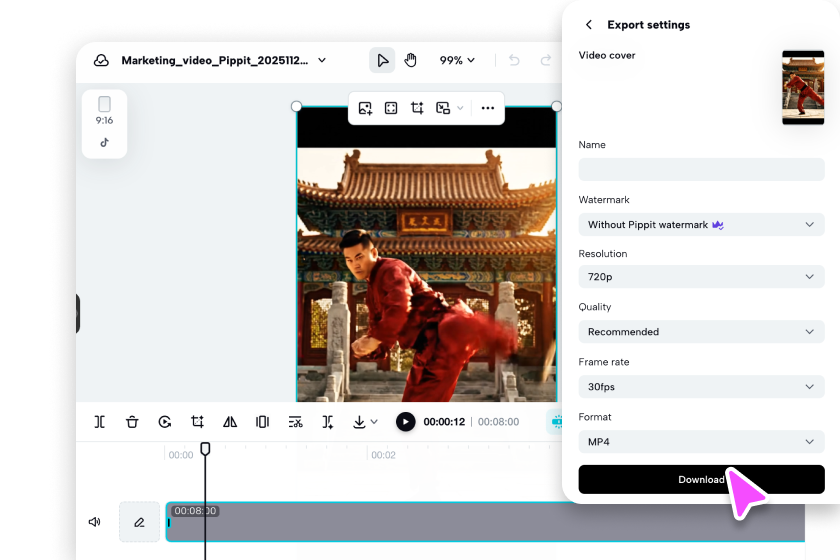
Task: Open the Quality Recommended dropdown
Action: (701, 332)
